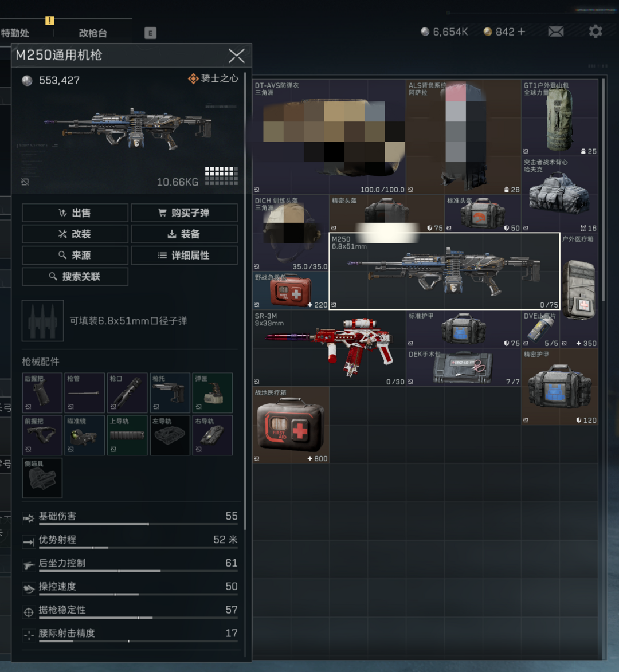Select the 后握把 rear grip attachment slot
This screenshot has height=672, width=619.
[x=42, y=393]
